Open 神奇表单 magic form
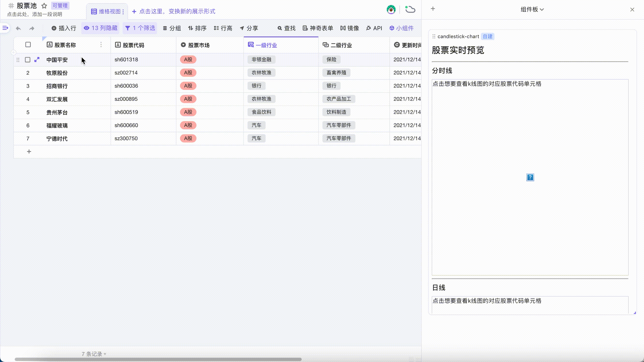Image resolution: width=644 pixels, height=362 pixels. tap(317, 28)
